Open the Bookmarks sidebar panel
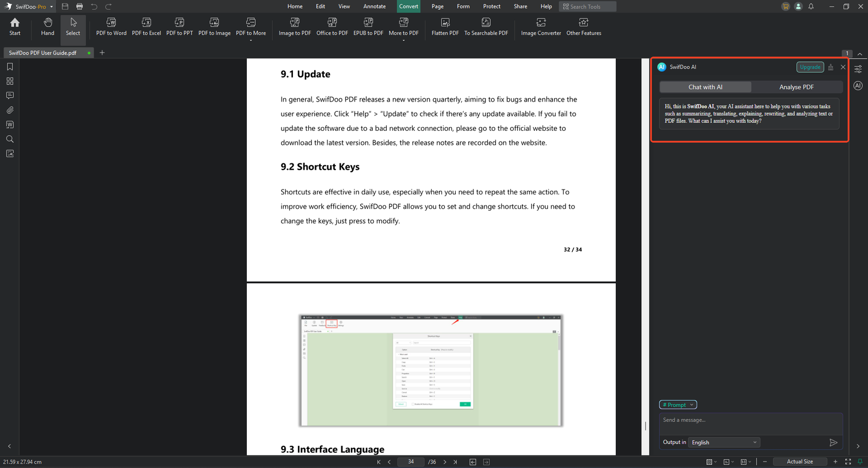Image resolution: width=868 pixels, height=468 pixels. 10,67
